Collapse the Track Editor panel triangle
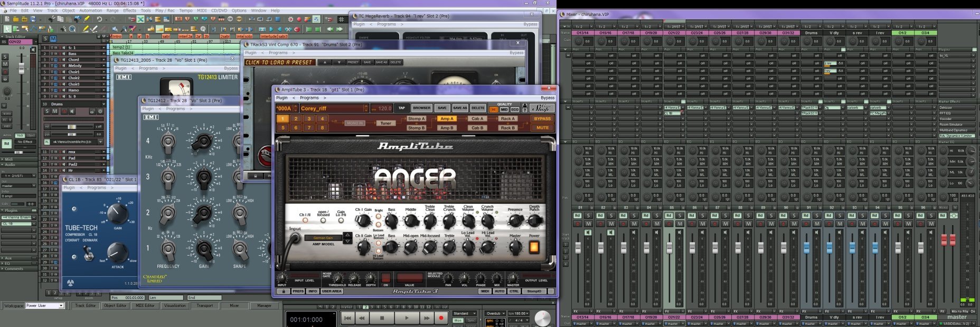Viewport: 980px width, 327px height. click(x=2, y=36)
